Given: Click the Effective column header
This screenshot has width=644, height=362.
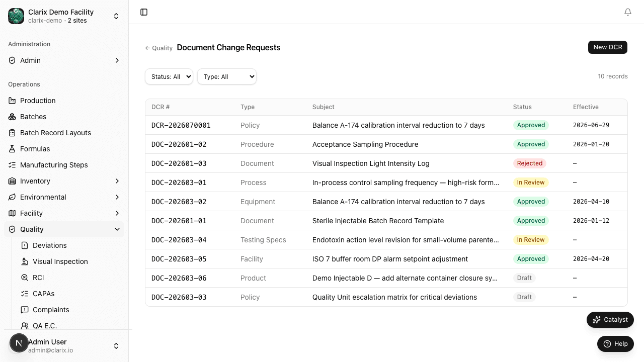Looking at the screenshot, I should tap(586, 107).
